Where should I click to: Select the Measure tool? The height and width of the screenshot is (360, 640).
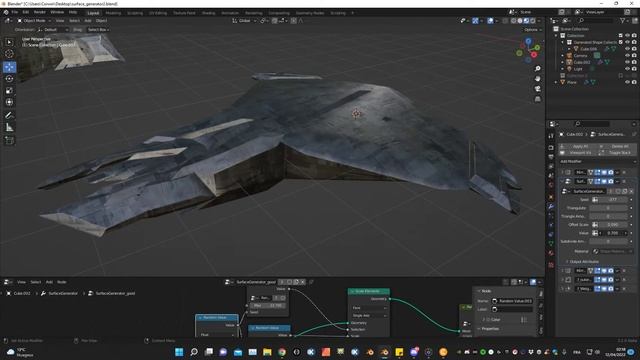pyautogui.click(x=9, y=128)
